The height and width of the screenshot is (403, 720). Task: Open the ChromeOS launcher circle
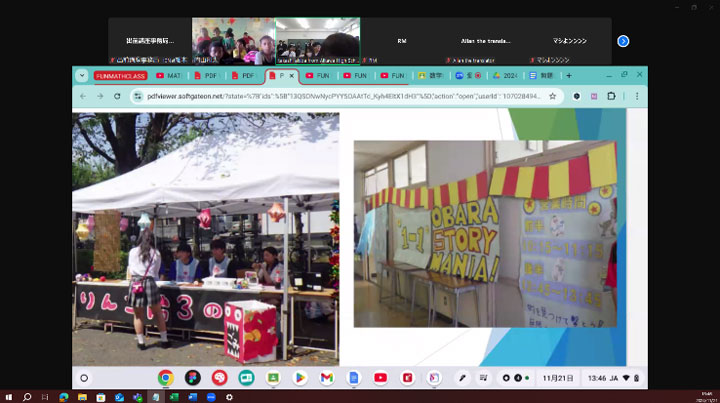pyautogui.click(x=84, y=378)
